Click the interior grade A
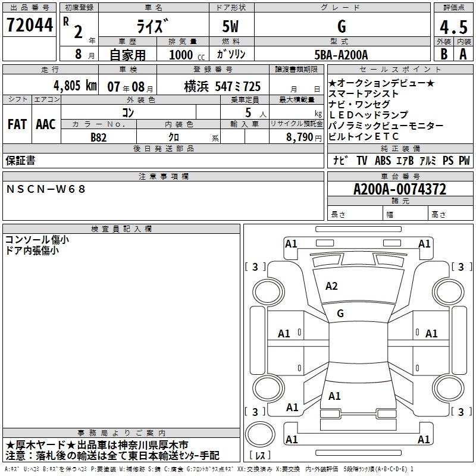Viewport: 476px width, 476px height. 464,54
